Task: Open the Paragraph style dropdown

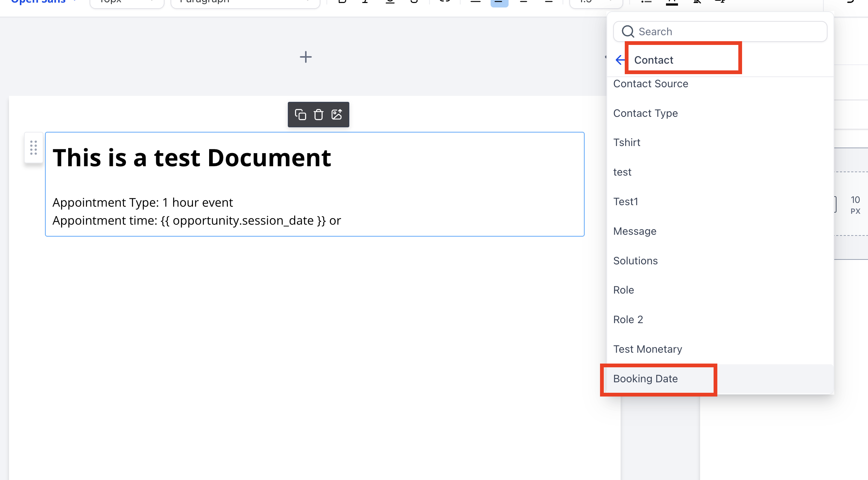Action: [245, 2]
